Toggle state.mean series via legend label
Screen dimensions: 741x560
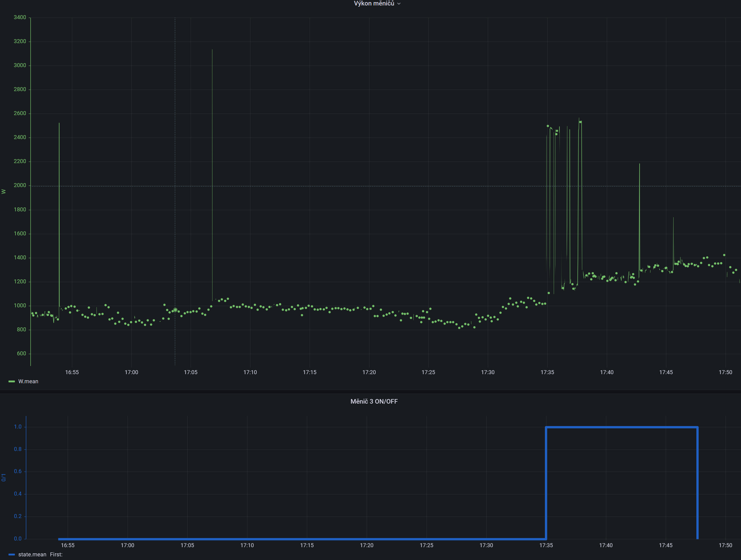(x=32, y=554)
